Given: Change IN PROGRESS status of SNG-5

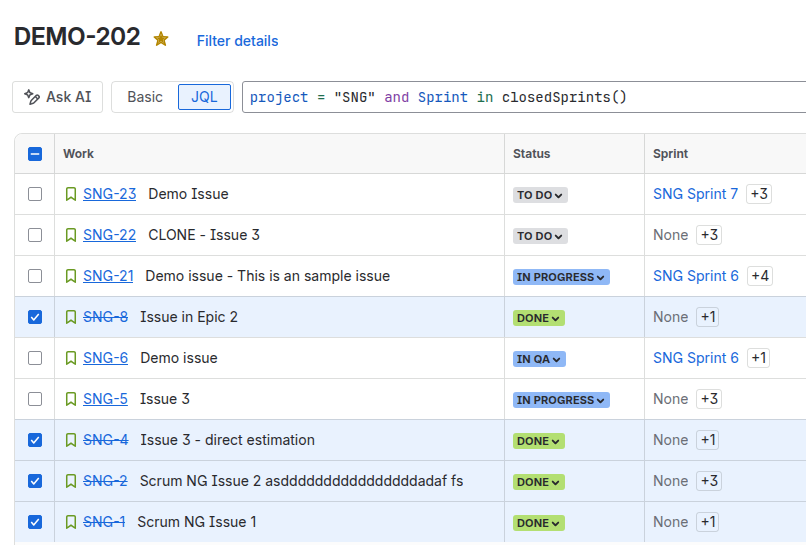Looking at the screenshot, I should click(561, 400).
